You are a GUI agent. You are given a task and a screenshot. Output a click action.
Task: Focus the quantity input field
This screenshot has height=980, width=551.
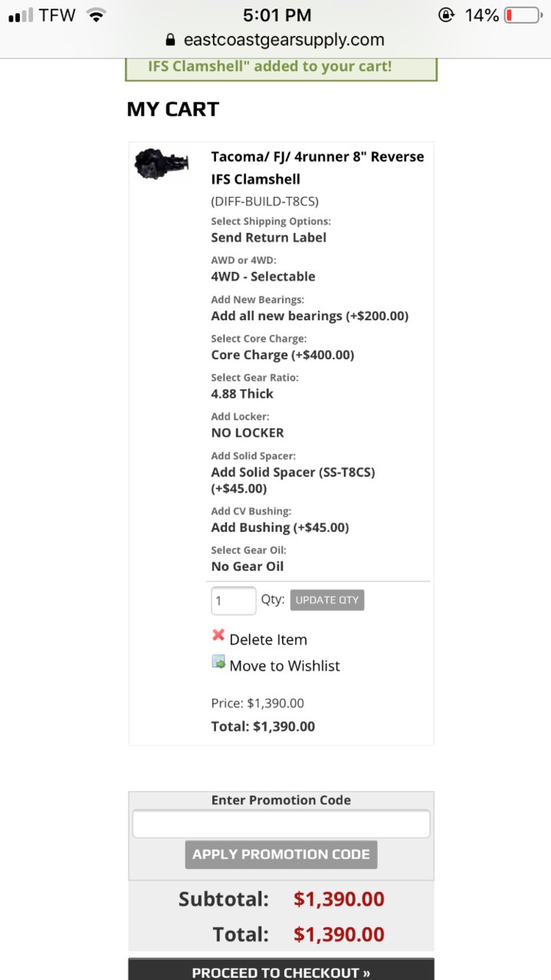click(x=234, y=601)
